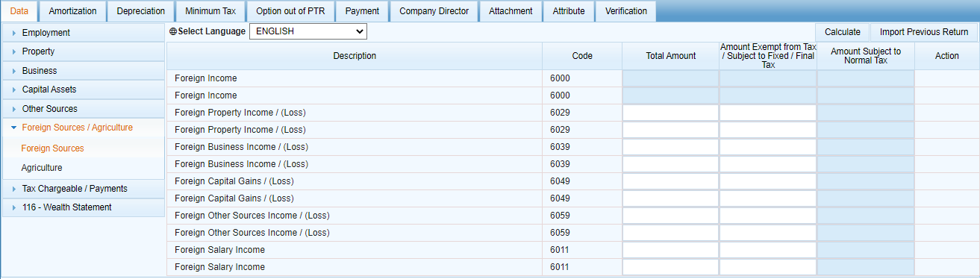980x279 pixels.
Task: Click the Code column header
Action: pos(582,56)
